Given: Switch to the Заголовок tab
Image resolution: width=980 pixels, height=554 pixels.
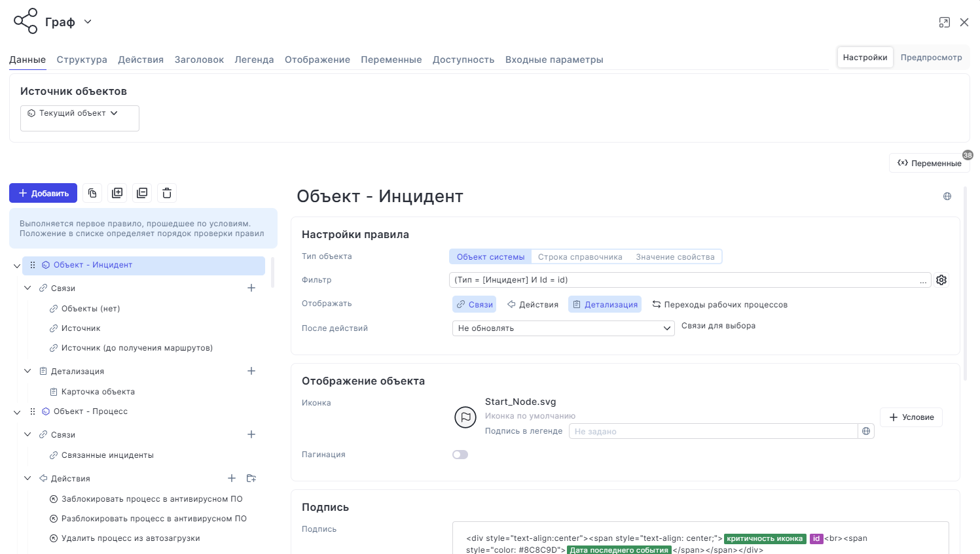Looking at the screenshot, I should 199,60.
